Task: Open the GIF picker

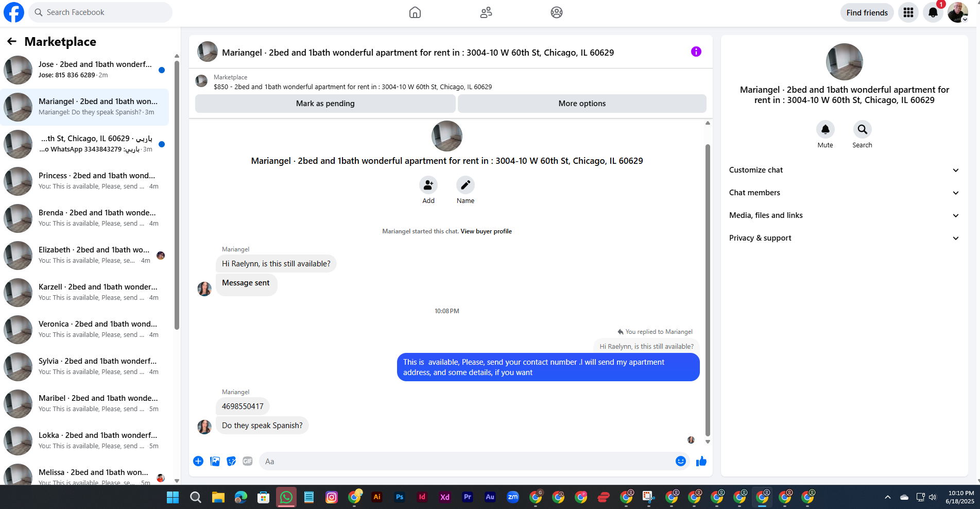Action: click(x=248, y=461)
